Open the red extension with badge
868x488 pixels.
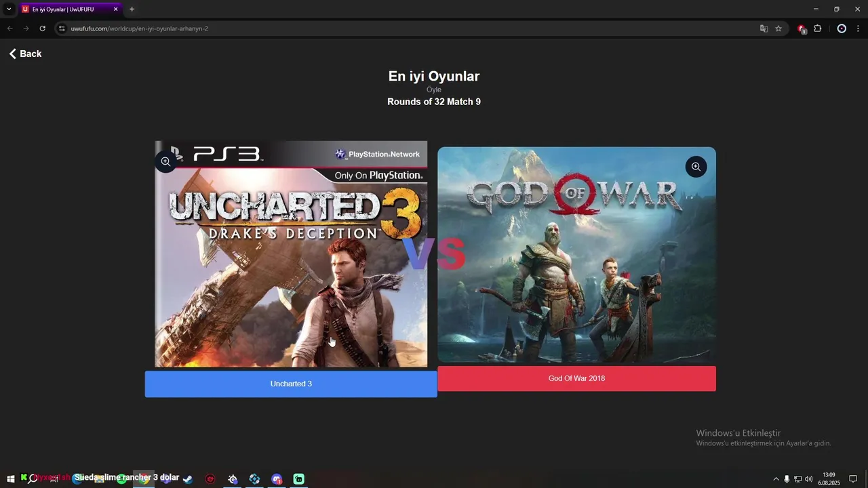pos(802,28)
